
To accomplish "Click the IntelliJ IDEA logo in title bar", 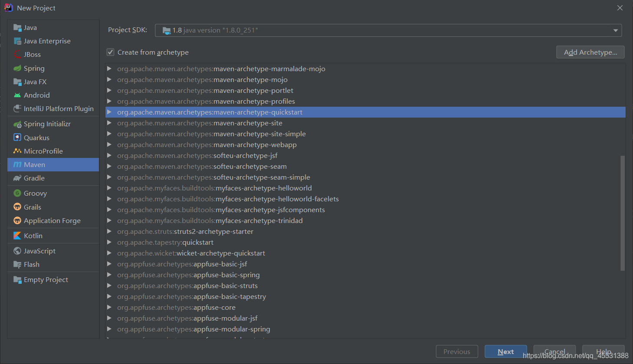I will [8, 8].
